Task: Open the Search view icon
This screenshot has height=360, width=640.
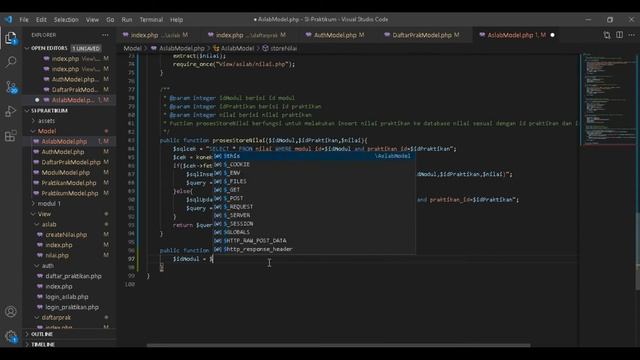Action: point(11,62)
